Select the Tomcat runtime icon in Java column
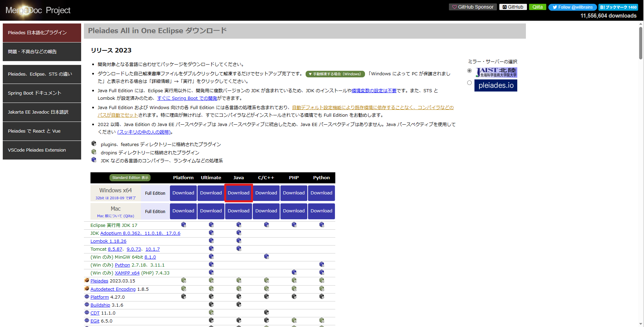644x327 pixels. (239, 249)
